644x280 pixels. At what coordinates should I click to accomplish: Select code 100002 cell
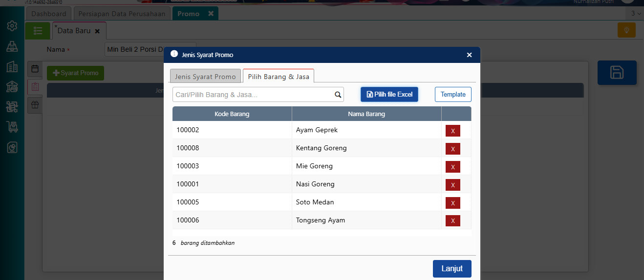[232, 130]
